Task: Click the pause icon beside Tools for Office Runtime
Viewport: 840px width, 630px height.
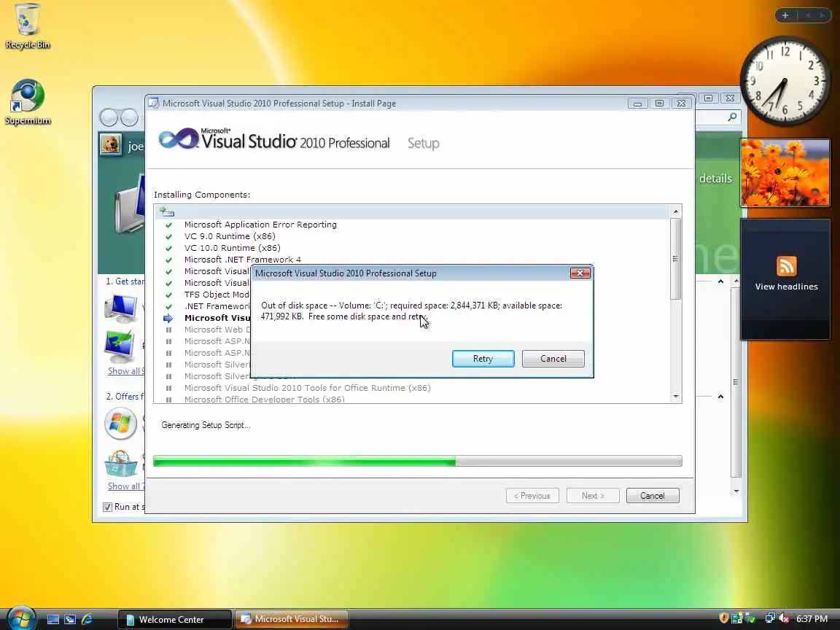Action: tap(168, 388)
